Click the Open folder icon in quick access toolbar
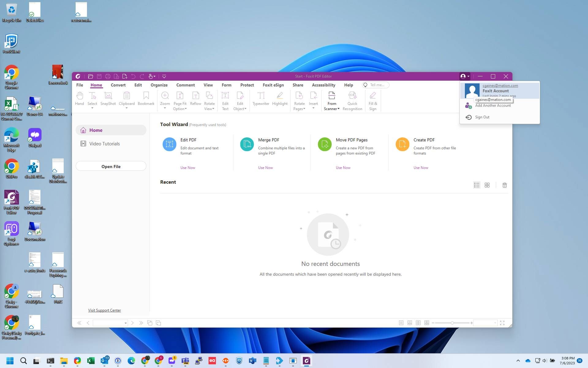 (90, 76)
